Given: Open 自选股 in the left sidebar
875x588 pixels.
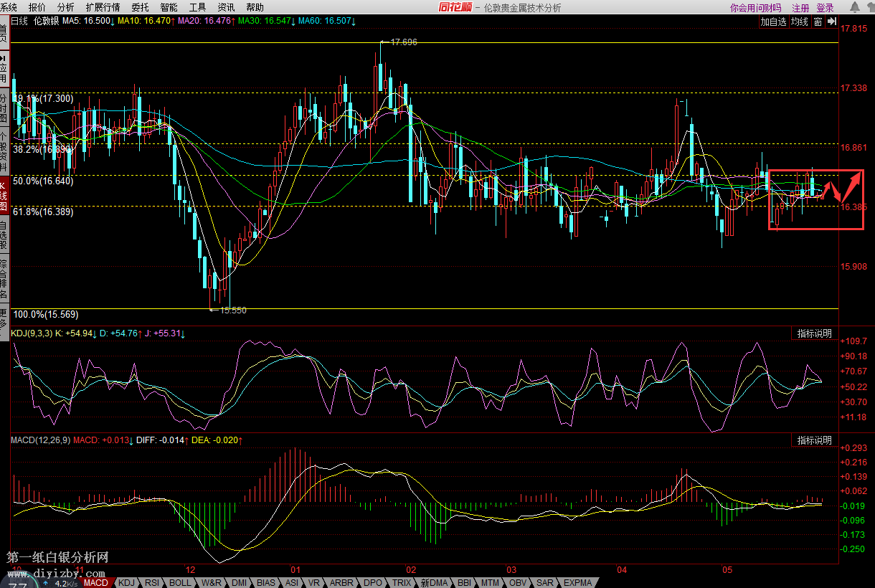Looking at the screenshot, I should [x=4, y=234].
